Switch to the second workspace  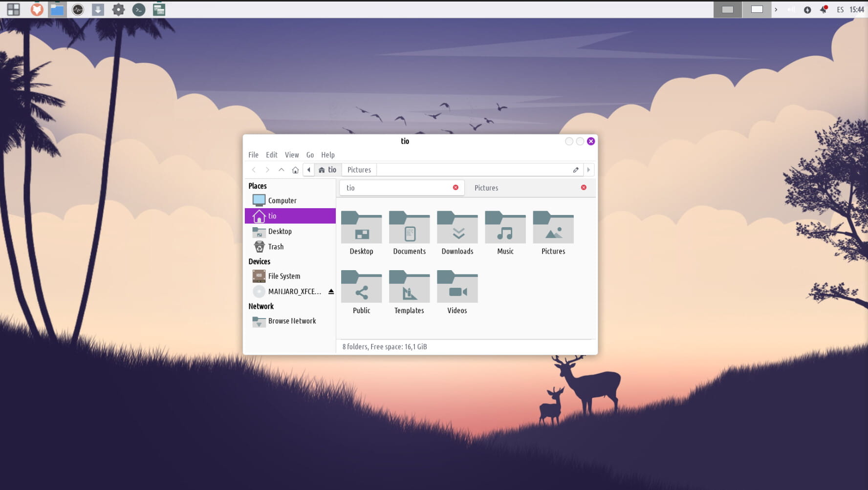pos(757,9)
